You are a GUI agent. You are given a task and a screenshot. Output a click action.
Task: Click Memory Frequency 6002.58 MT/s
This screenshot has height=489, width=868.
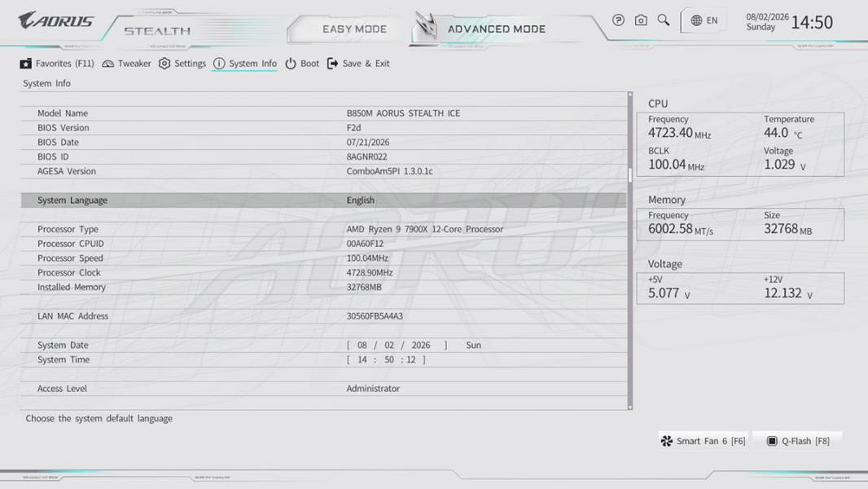(681, 229)
